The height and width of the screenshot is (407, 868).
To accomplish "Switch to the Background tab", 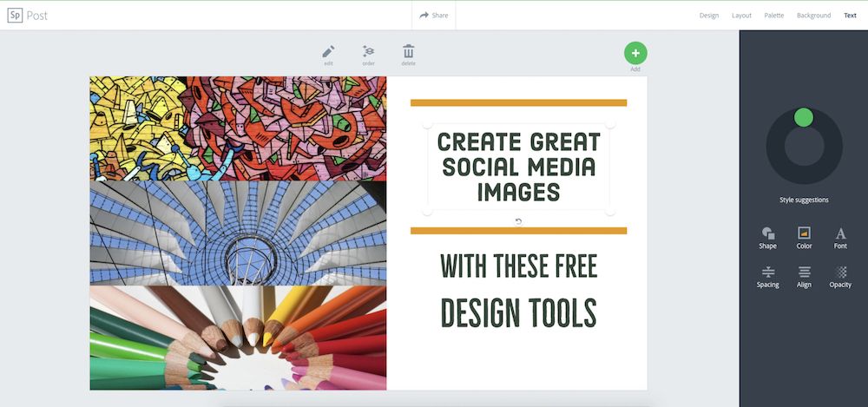I will (813, 16).
